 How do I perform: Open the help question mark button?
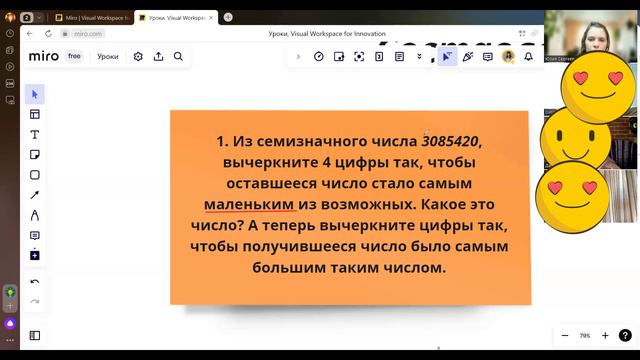625,336
